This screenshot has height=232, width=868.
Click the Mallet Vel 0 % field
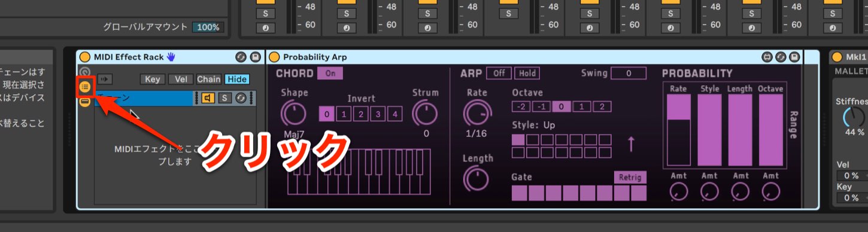click(851, 176)
